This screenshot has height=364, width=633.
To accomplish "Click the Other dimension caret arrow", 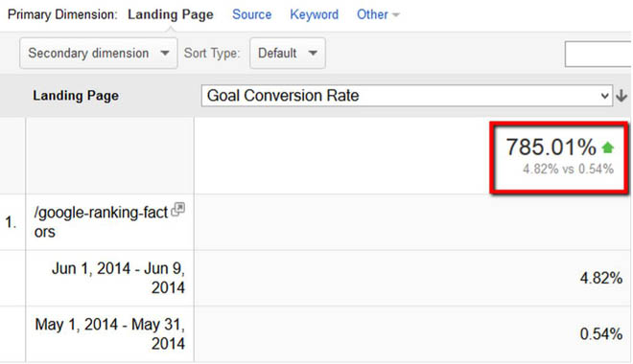I will pos(395,15).
